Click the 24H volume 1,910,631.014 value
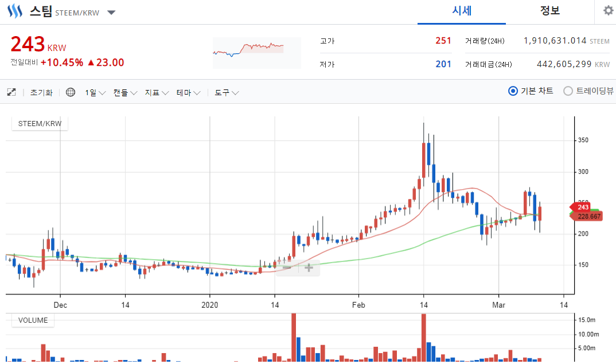The width and height of the screenshot is (616, 364). click(555, 41)
